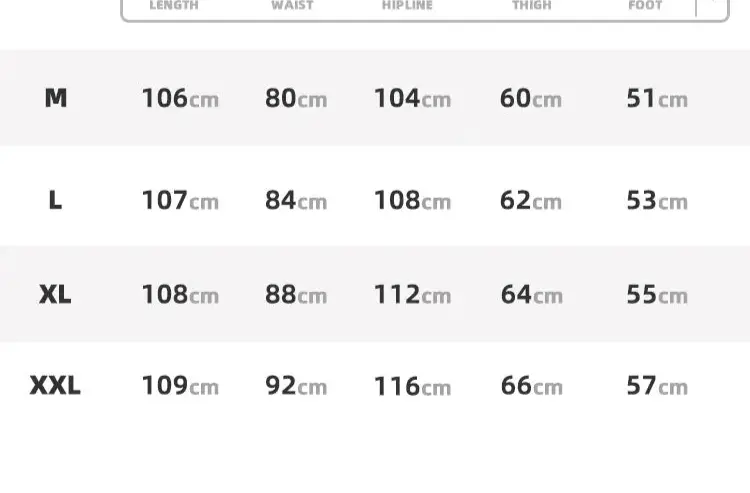Click the 109cm length value for XXL
The height and width of the screenshot is (493, 750).
point(180,386)
